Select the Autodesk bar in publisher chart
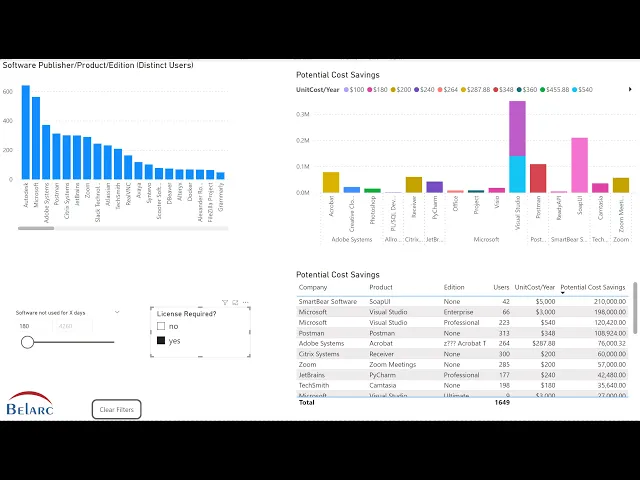Image resolution: width=640 pixels, height=480 pixels. pos(26,132)
